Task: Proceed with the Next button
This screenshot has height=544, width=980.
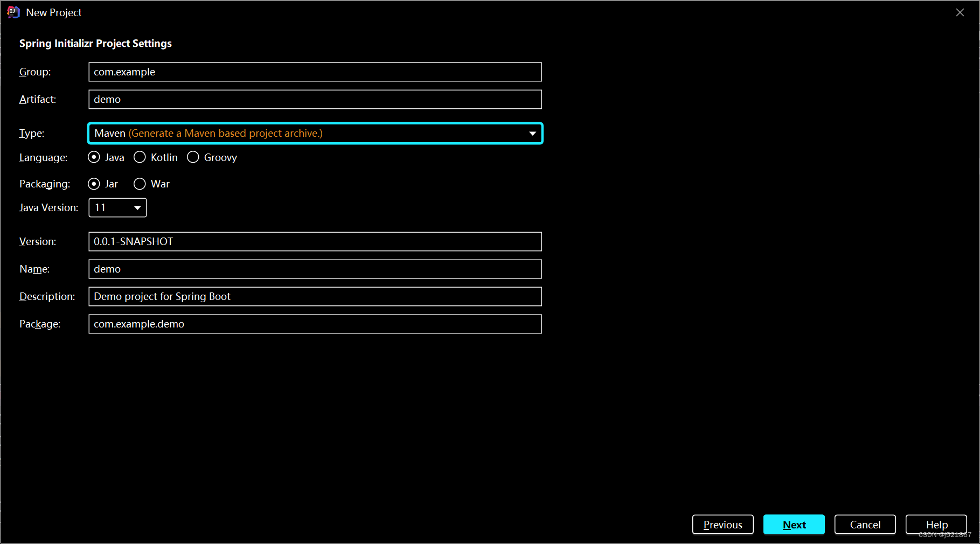Action: pos(794,525)
